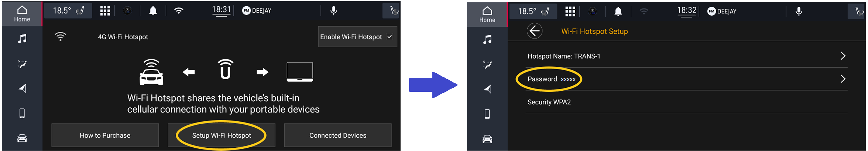Select the phone icon in right screen sidebar
The image size is (868, 151).
tap(487, 114)
